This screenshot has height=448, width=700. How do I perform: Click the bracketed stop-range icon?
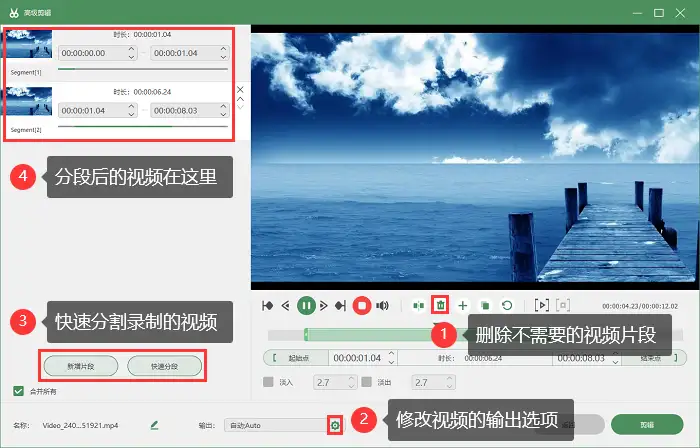point(563,306)
